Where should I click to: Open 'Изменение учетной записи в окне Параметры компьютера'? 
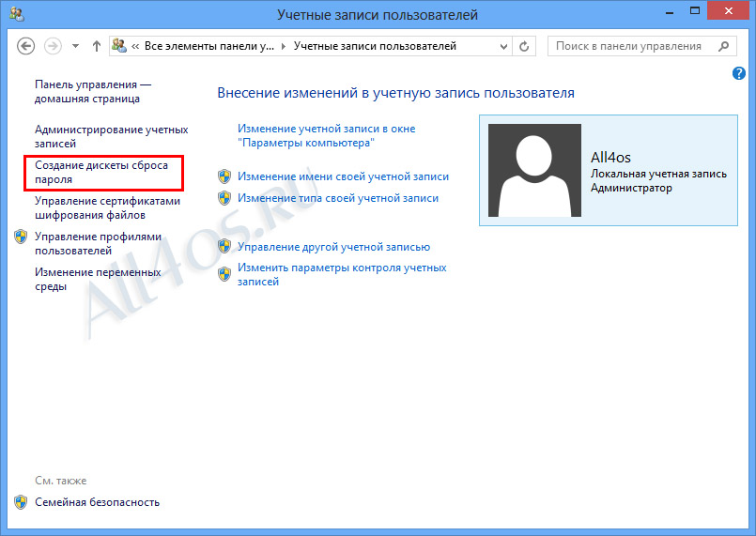click(327, 135)
